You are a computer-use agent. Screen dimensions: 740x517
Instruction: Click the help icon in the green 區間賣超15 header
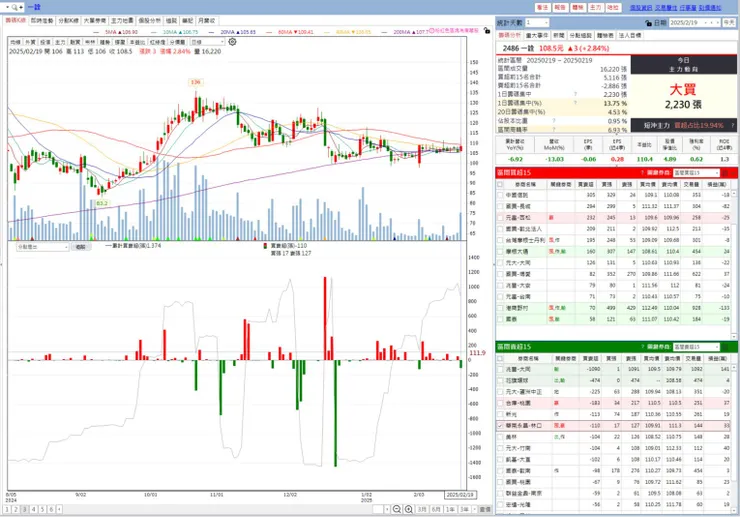coord(642,347)
